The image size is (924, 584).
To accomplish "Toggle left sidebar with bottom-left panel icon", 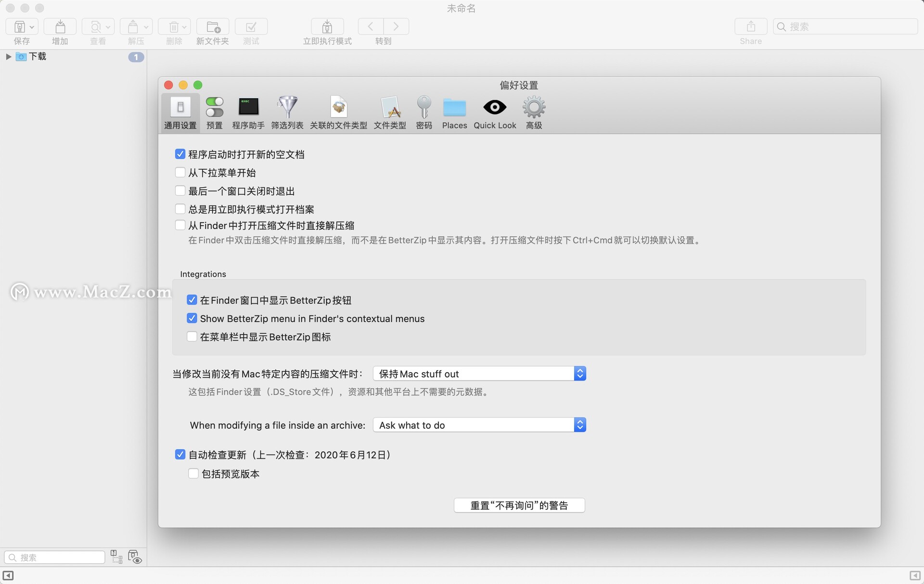I will pyautogui.click(x=8, y=575).
